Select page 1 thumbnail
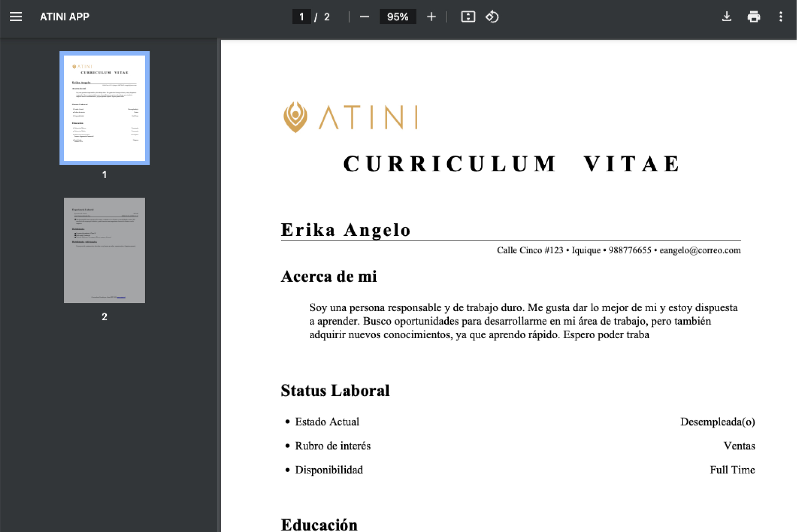 click(x=104, y=108)
